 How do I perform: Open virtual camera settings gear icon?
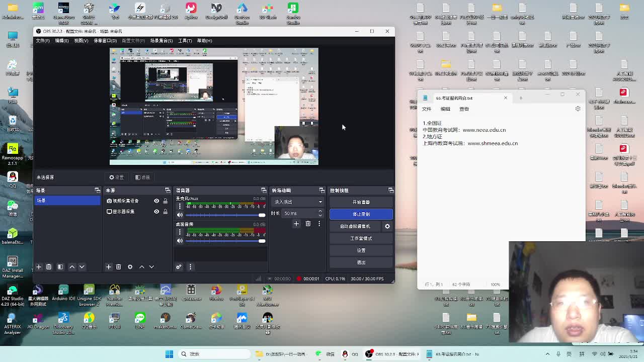387,226
